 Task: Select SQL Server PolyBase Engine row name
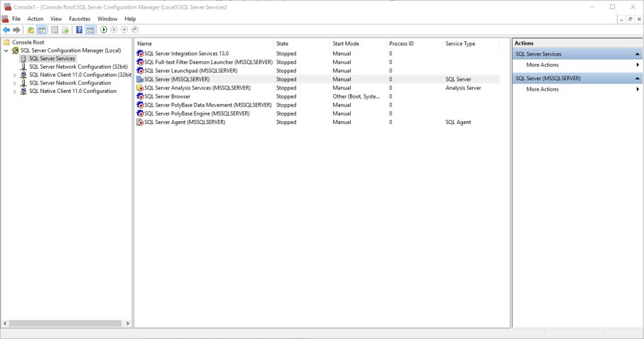coord(197,113)
